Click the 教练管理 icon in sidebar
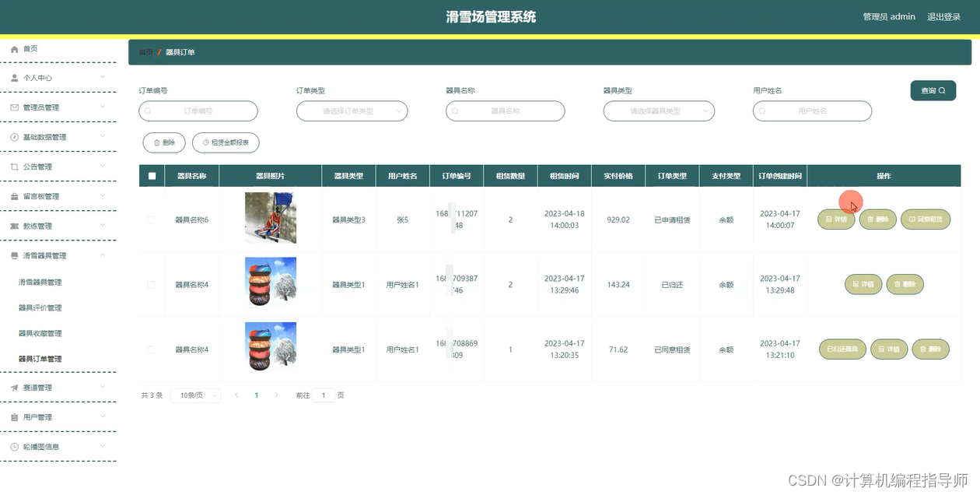This screenshot has width=980, height=495. tap(14, 226)
